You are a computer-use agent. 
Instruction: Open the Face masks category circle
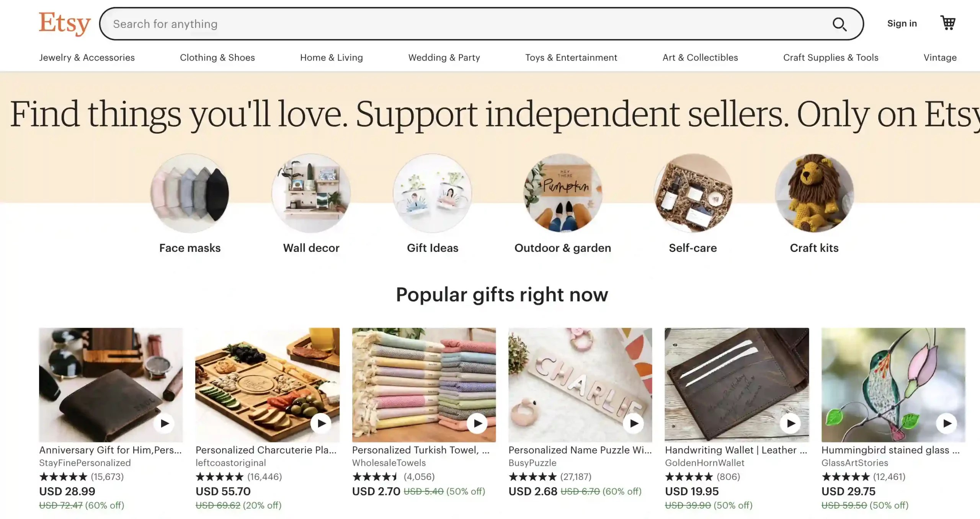(190, 193)
